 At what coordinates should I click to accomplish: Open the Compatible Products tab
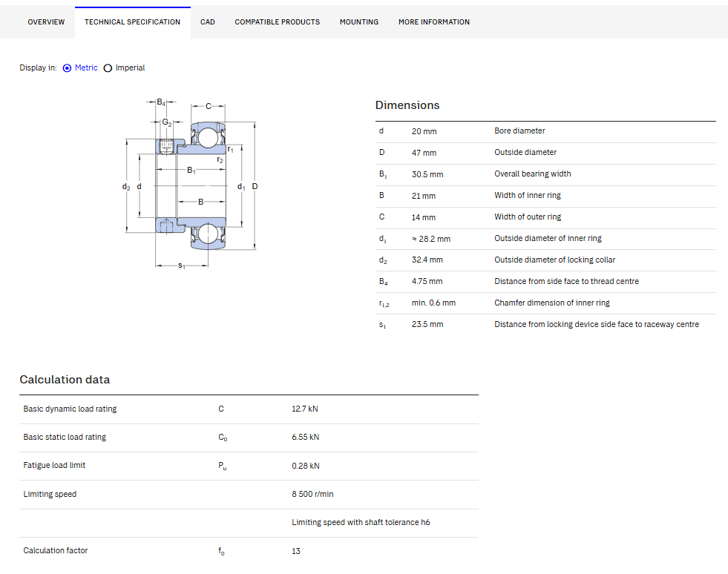pyautogui.click(x=278, y=22)
